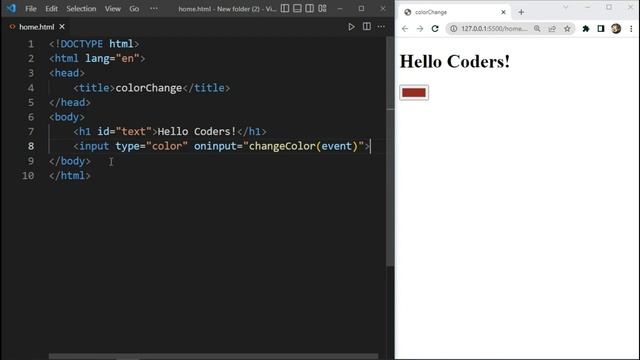The width and height of the screenshot is (640, 360).
Task: Open the red color picker input
Action: click(414, 93)
